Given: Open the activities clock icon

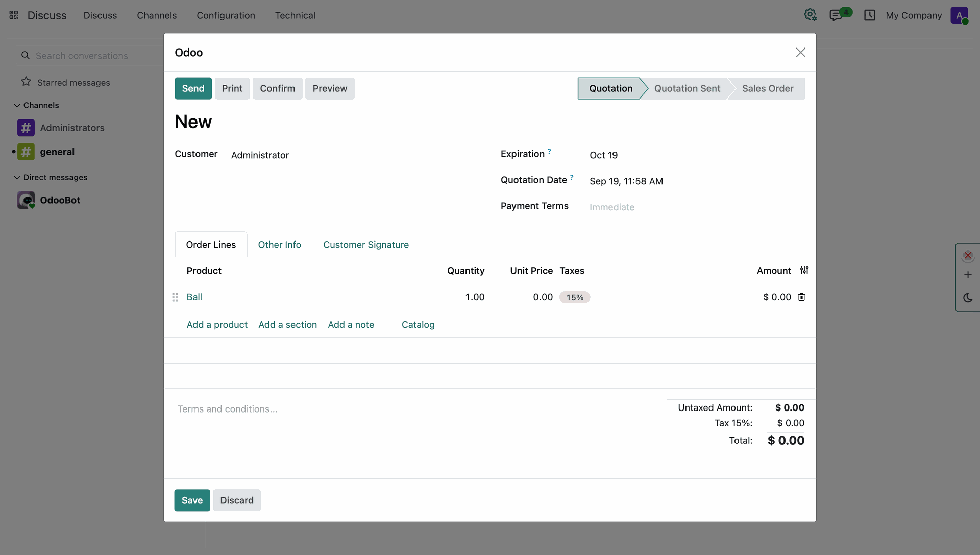Looking at the screenshot, I should [870, 15].
